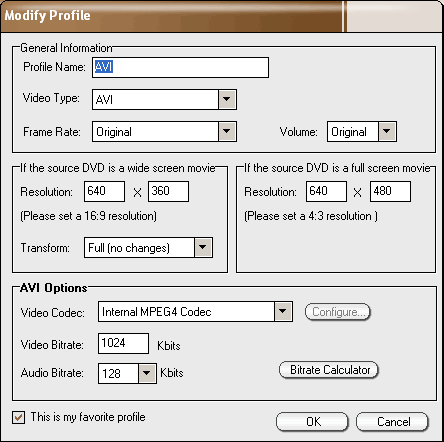Confirm changes with the OK button
The image size is (444, 442).
312,422
